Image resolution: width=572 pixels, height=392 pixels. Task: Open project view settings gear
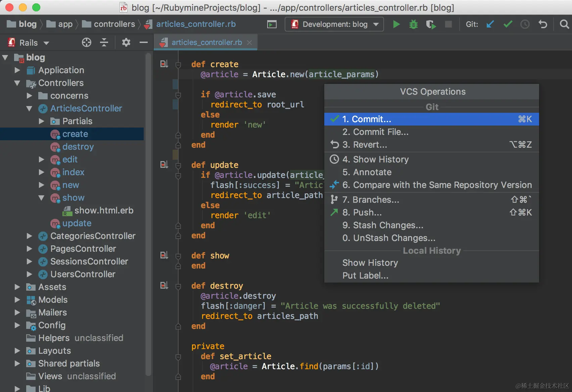126,42
